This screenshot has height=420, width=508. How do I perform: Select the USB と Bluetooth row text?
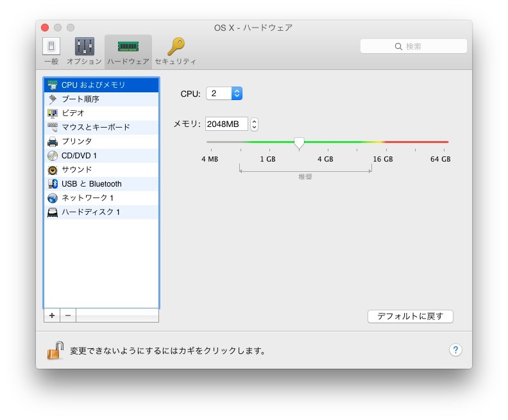(x=92, y=184)
